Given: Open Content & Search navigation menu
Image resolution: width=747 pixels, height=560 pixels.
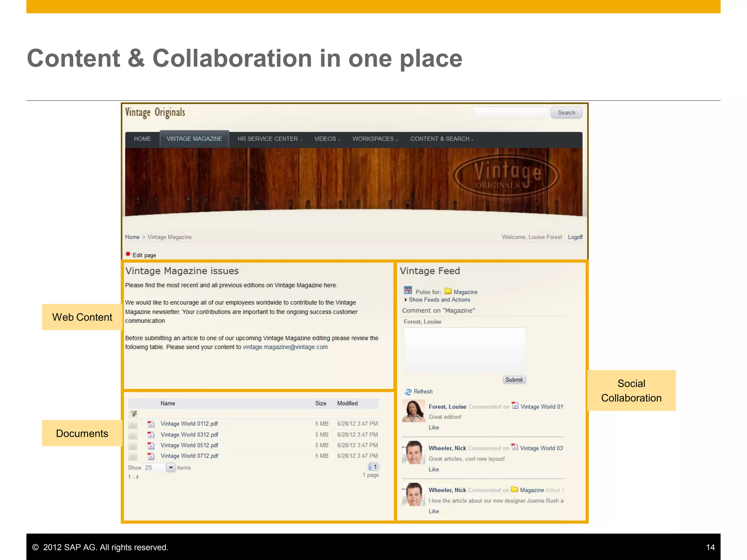Looking at the screenshot, I should [x=441, y=139].
